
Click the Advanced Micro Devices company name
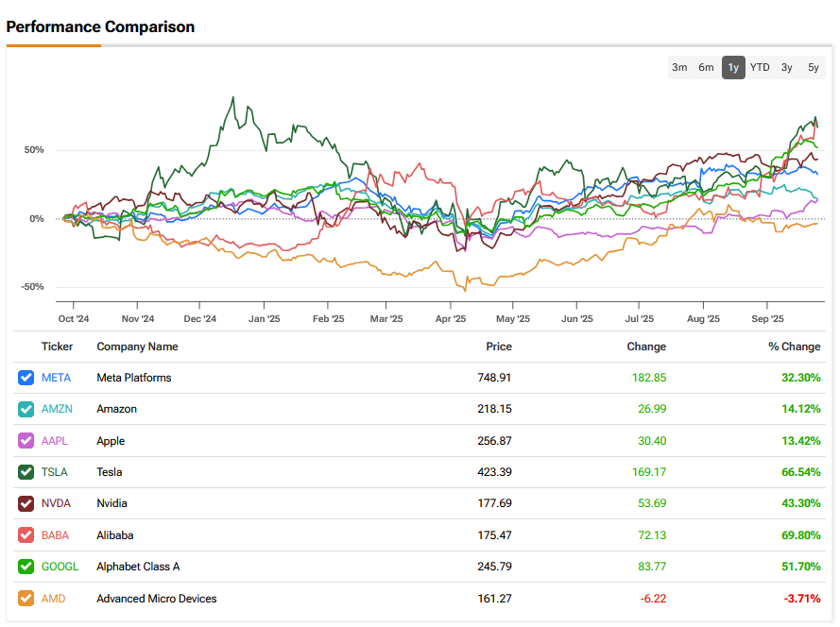[x=157, y=598]
